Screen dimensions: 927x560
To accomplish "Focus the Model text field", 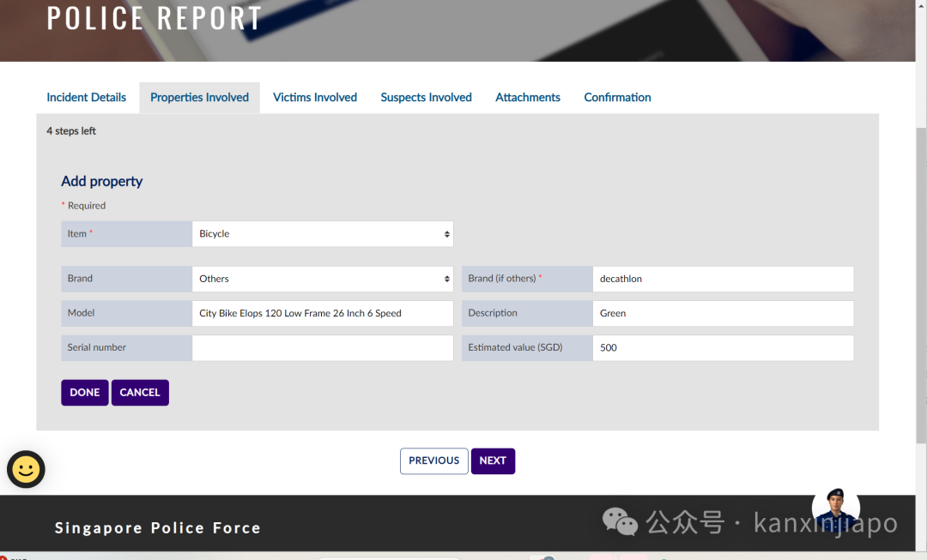I will point(323,313).
